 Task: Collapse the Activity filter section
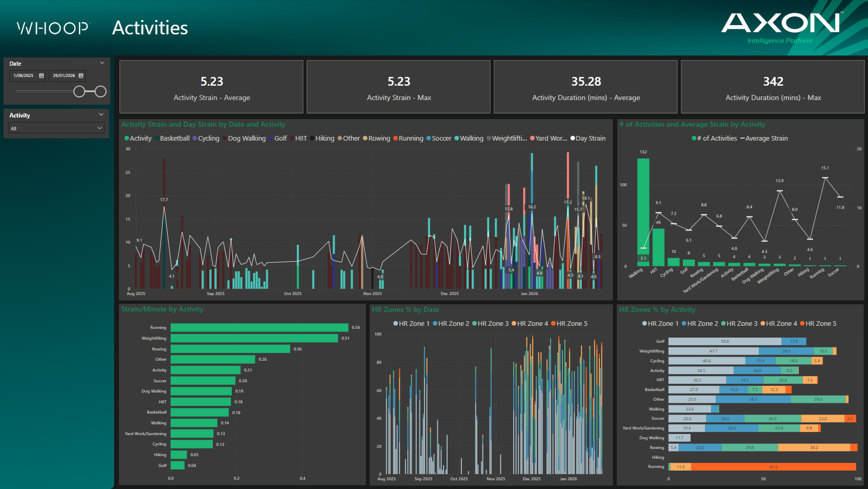102,114
